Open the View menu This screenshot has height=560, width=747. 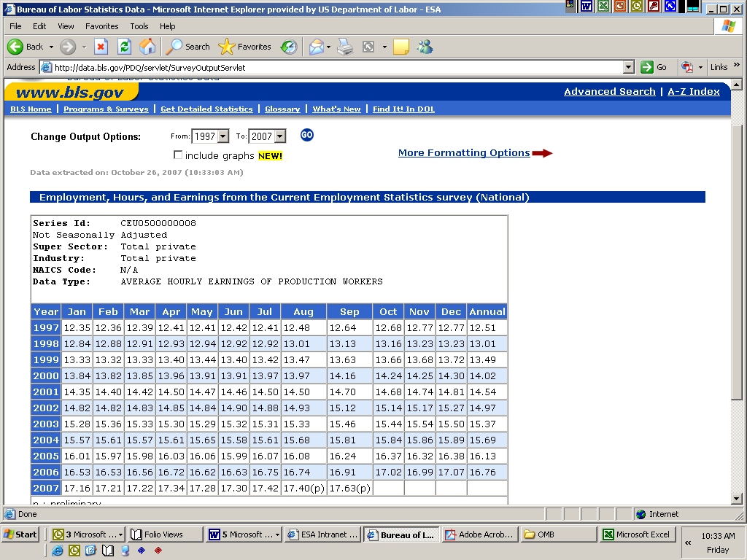pos(66,26)
